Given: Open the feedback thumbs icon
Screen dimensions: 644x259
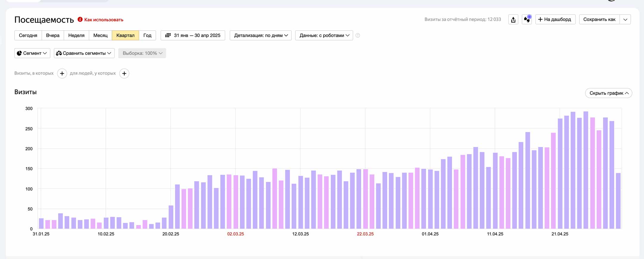Looking at the screenshot, I should 527,20.
